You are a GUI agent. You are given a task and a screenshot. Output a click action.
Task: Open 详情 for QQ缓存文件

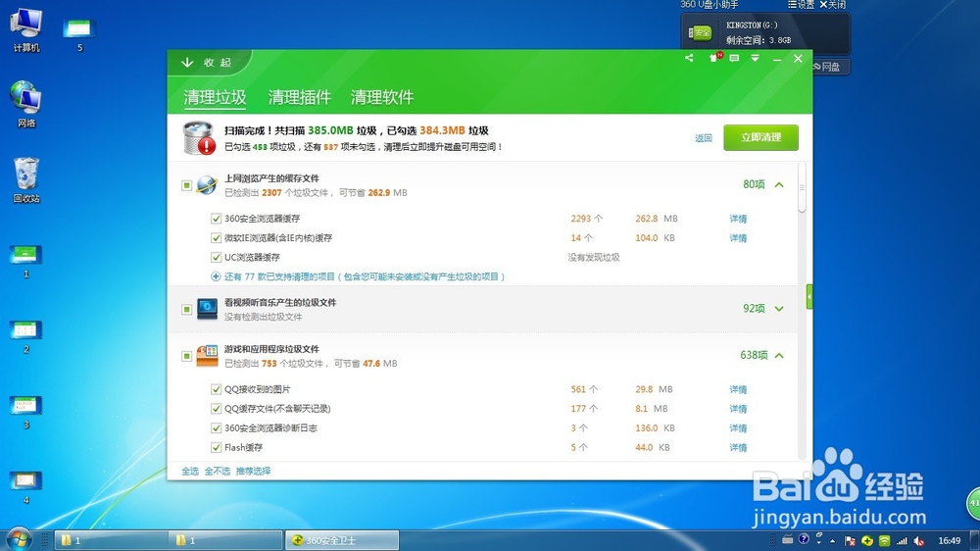(x=738, y=409)
